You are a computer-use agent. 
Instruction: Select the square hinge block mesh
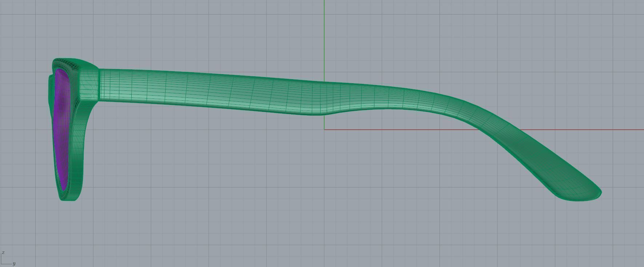tap(89, 85)
